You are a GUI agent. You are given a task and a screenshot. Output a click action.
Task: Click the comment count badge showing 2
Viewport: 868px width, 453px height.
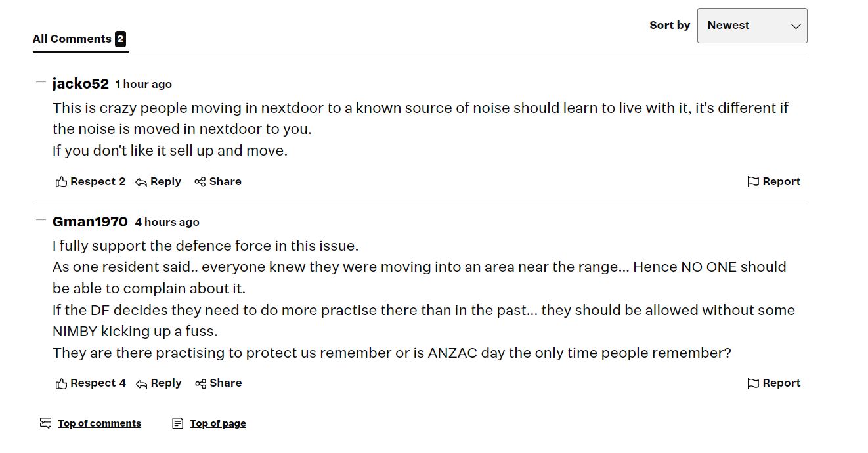[x=120, y=39]
